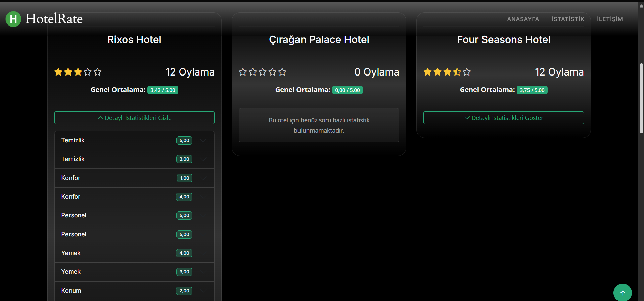Click the 12 Oylama count on Rixos Hotel

pyautogui.click(x=190, y=72)
